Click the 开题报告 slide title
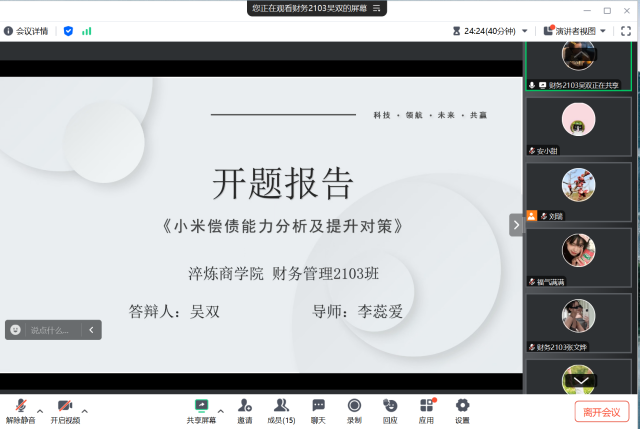This screenshot has width=640, height=429. tap(282, 183)
